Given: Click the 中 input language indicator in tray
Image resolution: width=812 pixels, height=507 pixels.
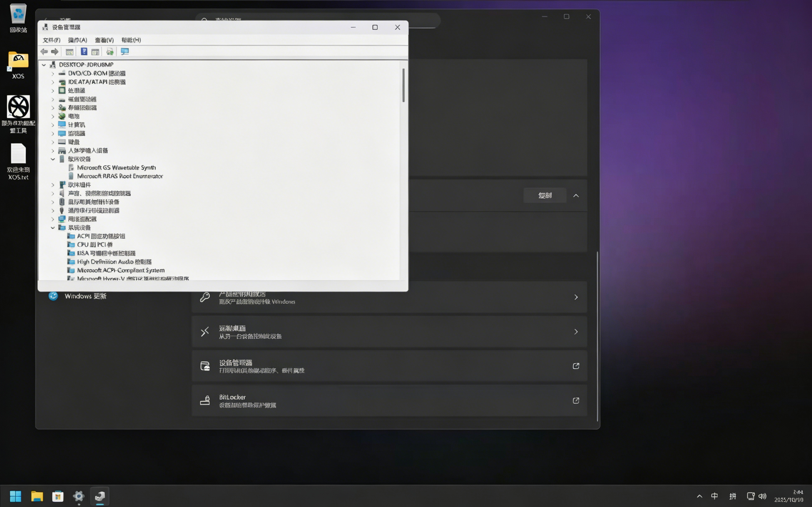Looking at the screenshot, I should click(x=714, y=496).
